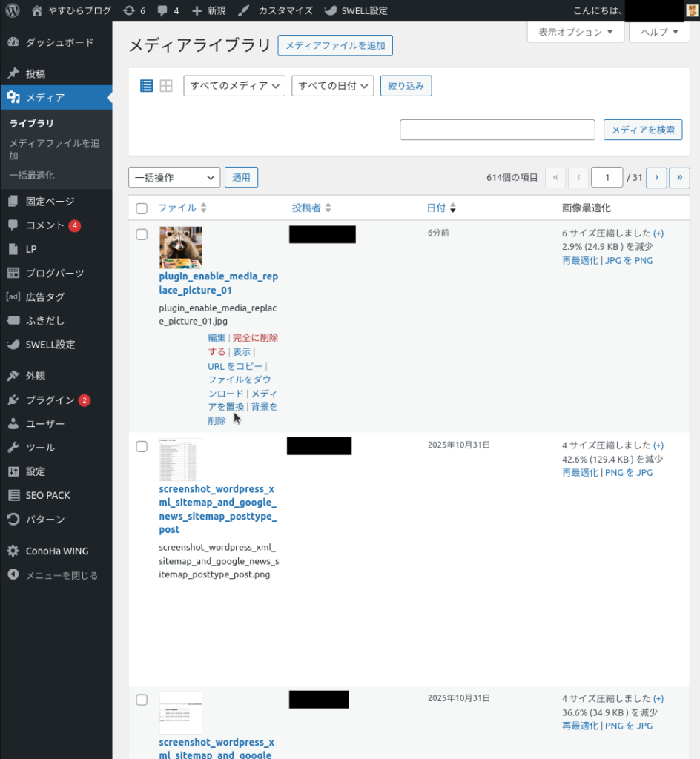
Task: Switch to list view icon
Action: click(147, 86)
